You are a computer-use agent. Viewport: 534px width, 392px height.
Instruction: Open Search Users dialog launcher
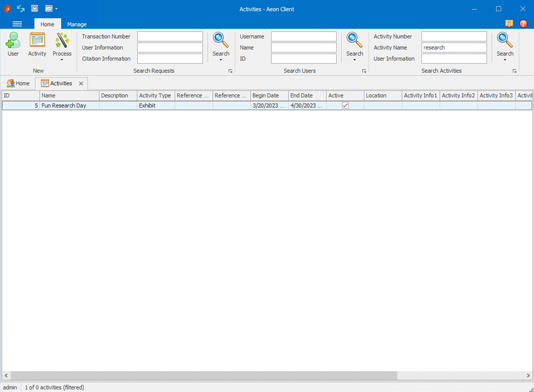[x=364, y=71]
